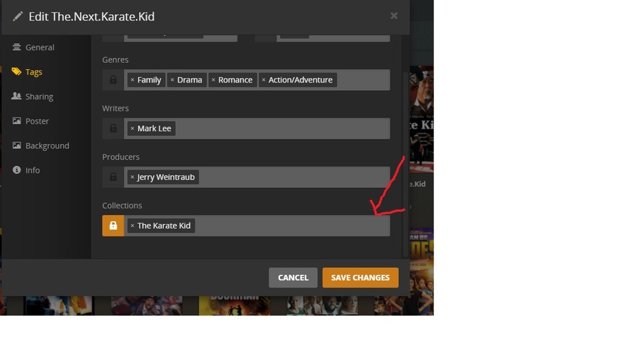
Task: Select the Mark Lee tag text
Action: (x=154, y=128)
